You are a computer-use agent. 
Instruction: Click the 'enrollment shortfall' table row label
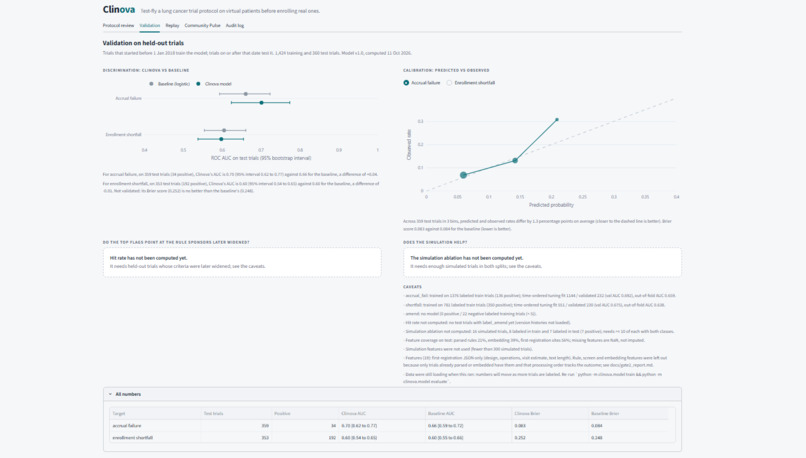point(133,438)
